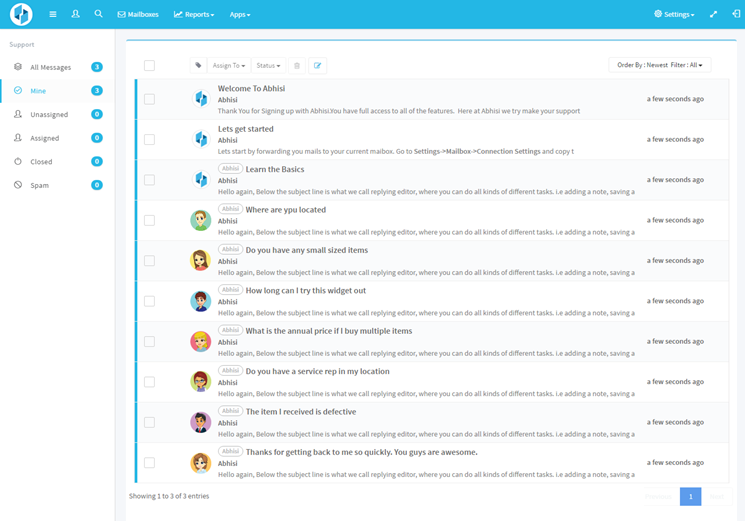Click avatar for annual price message
The width and height of the screenshot is (745, 521).
point(201,341)
